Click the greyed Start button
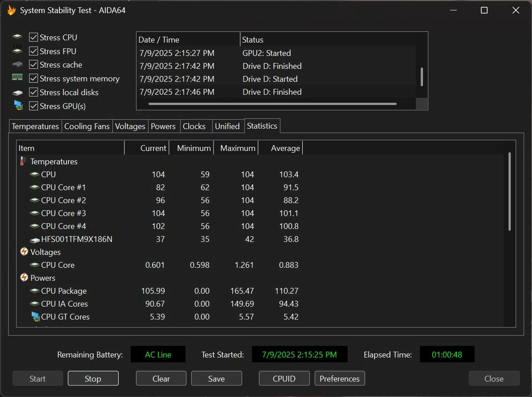Viewport: 532px width, 397px height. [x=38, y=378]
